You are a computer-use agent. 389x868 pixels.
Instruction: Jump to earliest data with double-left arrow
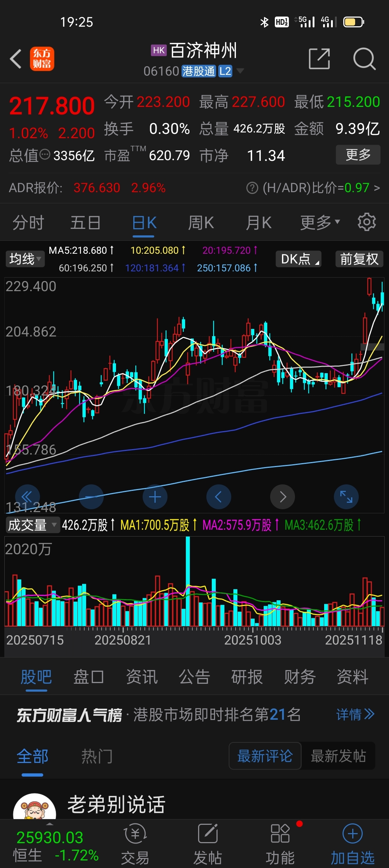point(27,497)
